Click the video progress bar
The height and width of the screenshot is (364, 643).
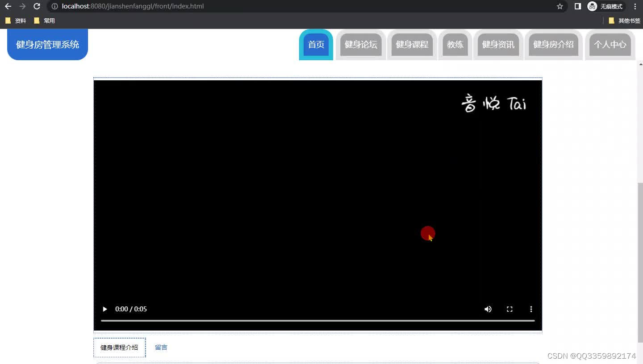[x=318, y=320]
